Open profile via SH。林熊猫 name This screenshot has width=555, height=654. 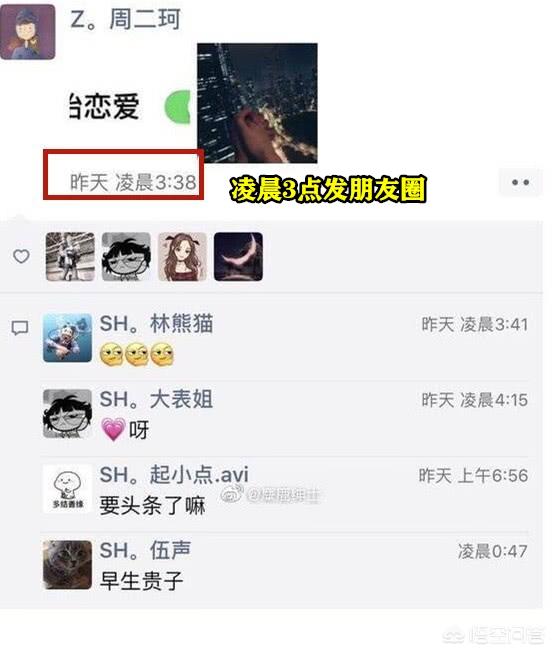click(156, 324)
